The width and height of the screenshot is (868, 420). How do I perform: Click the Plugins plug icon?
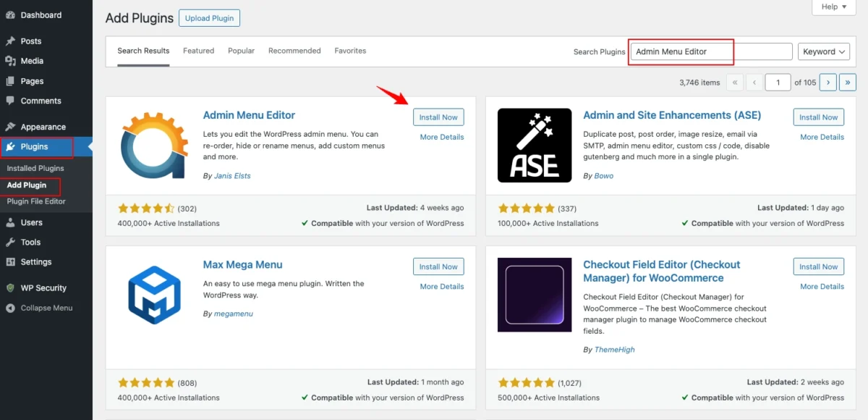[x=11, y=147]
